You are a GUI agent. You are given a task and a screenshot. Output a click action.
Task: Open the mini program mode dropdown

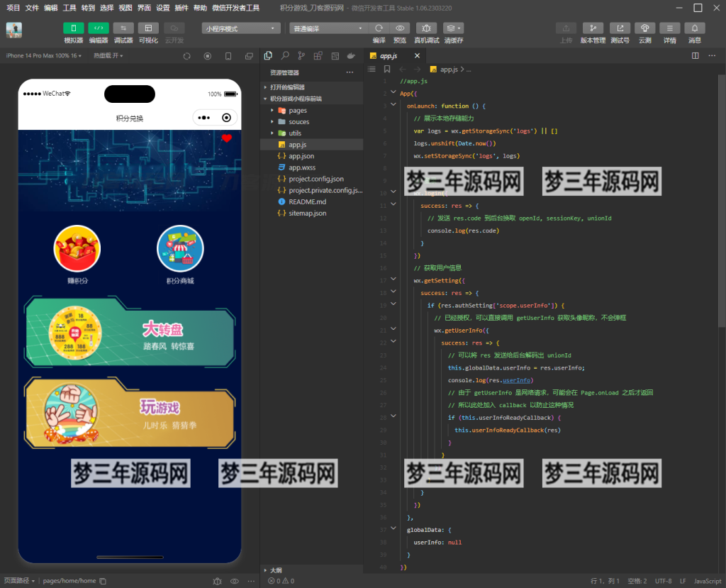click(241, 28)
